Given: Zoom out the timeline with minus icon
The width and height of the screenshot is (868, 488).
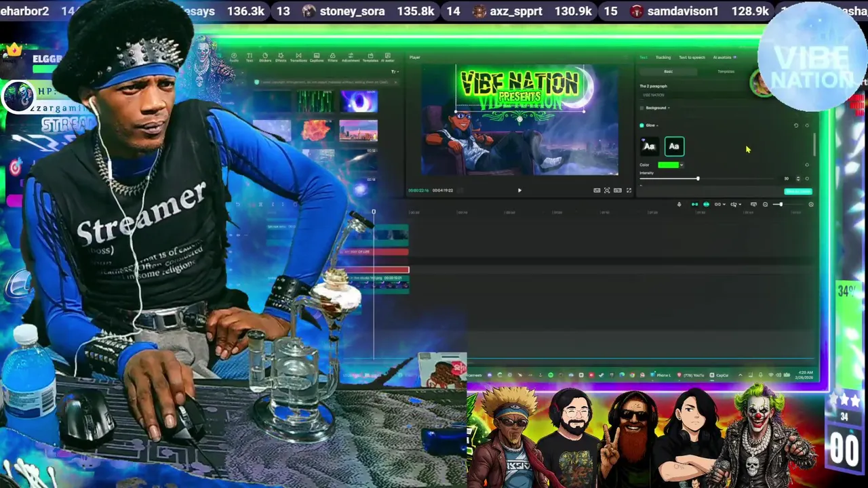Looking at the screenshot, I should (765, 204).
